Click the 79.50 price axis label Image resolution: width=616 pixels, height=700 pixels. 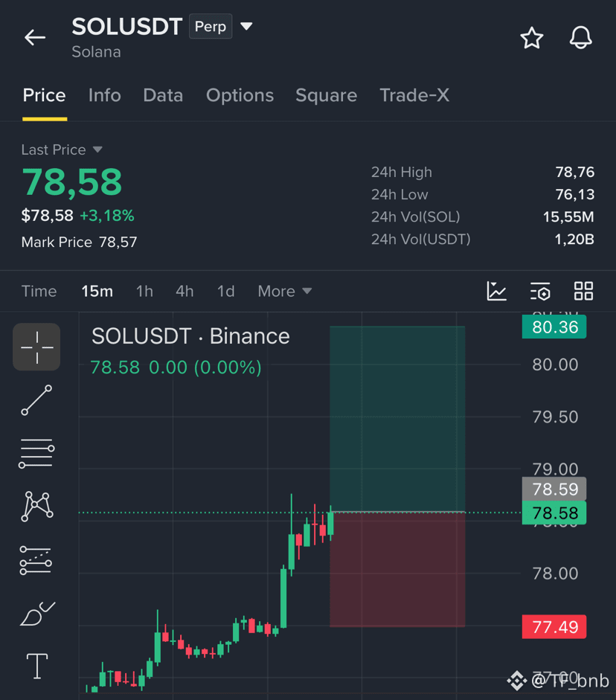point(555,417)
